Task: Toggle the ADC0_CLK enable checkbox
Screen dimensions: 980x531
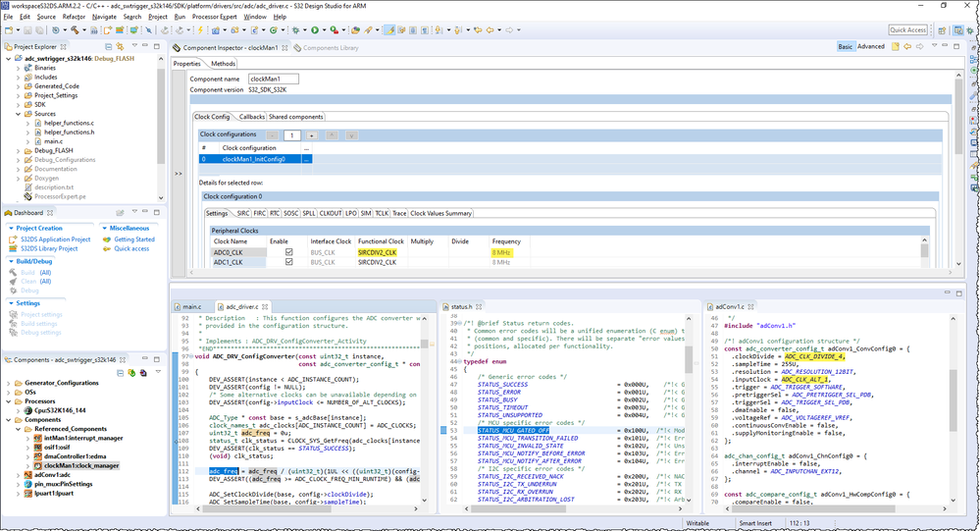Action: 287,252
